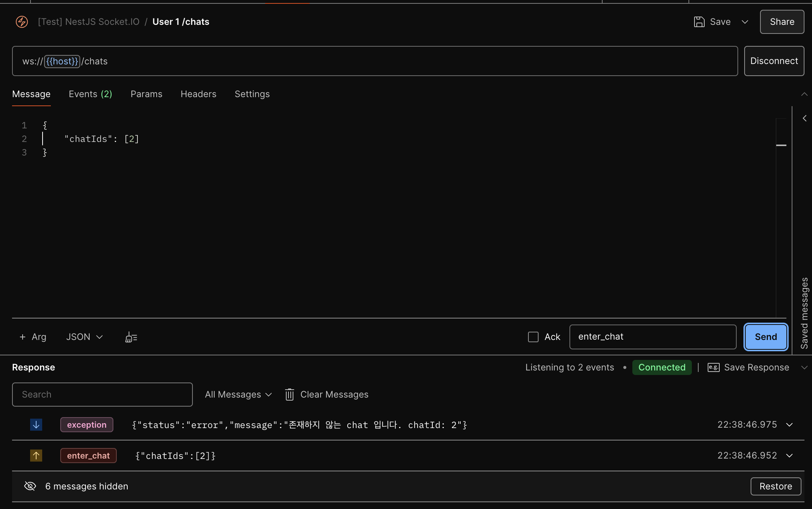Open the Headers tab
The height and width of the screenshot is (509, 812).
point(198,94)
